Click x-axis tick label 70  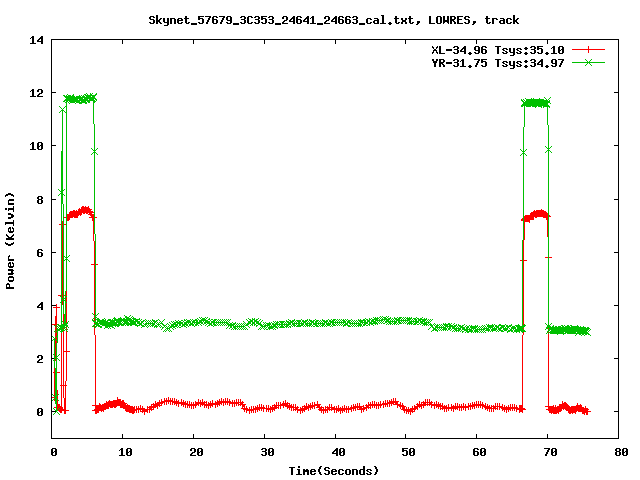click(x=550, y=452)
